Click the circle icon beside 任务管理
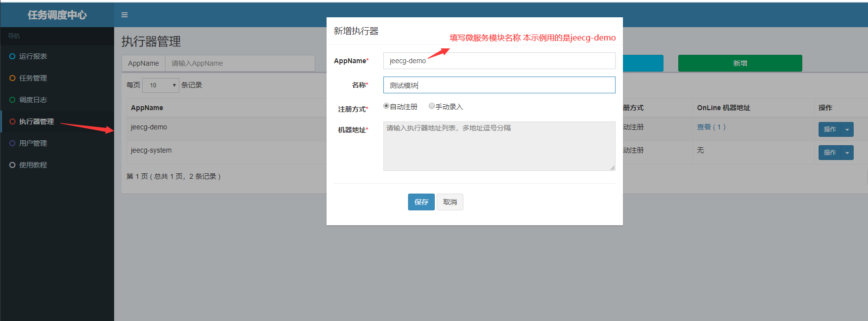Screen dimensions: 868x321 12,78
